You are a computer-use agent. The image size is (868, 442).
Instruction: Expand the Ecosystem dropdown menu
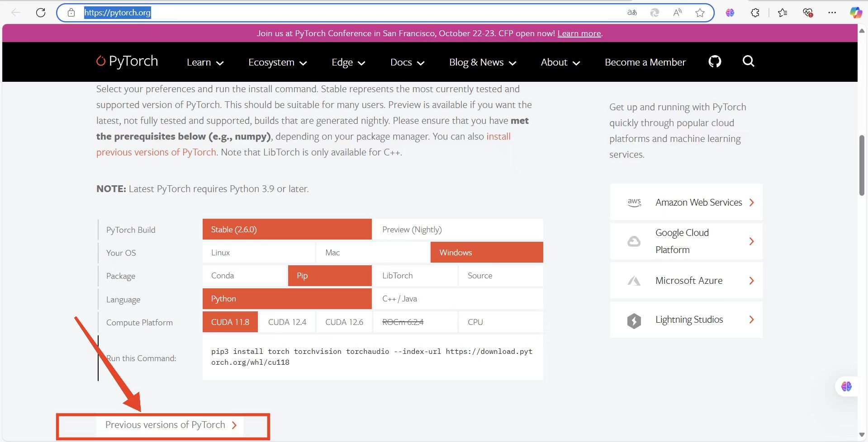pyautogui.click(x=278, y=62)
